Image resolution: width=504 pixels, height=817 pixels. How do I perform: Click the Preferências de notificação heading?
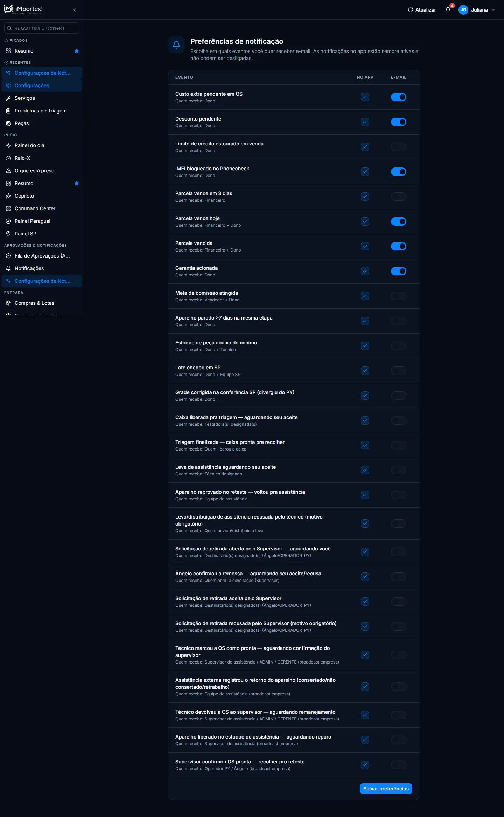click(237, 41)
